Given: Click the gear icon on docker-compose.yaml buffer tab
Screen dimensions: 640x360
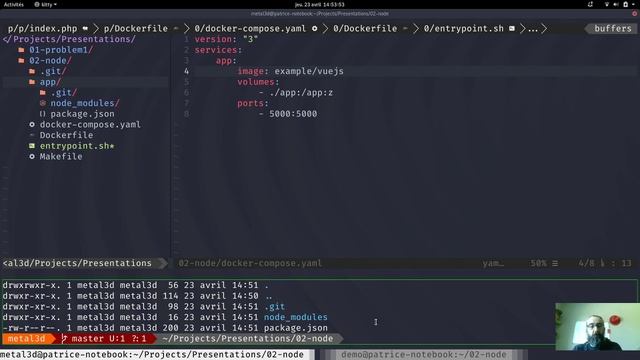Looking at the screenshot, I should [315, 28].
